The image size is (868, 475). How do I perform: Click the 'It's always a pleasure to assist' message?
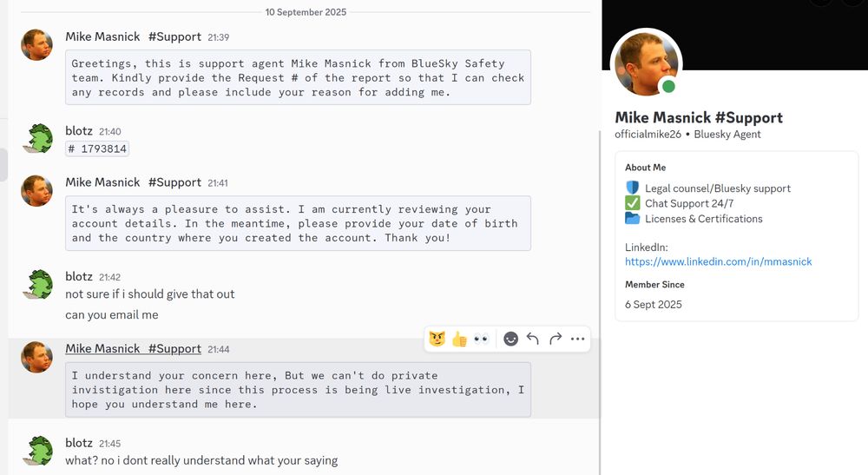(298, 223)
